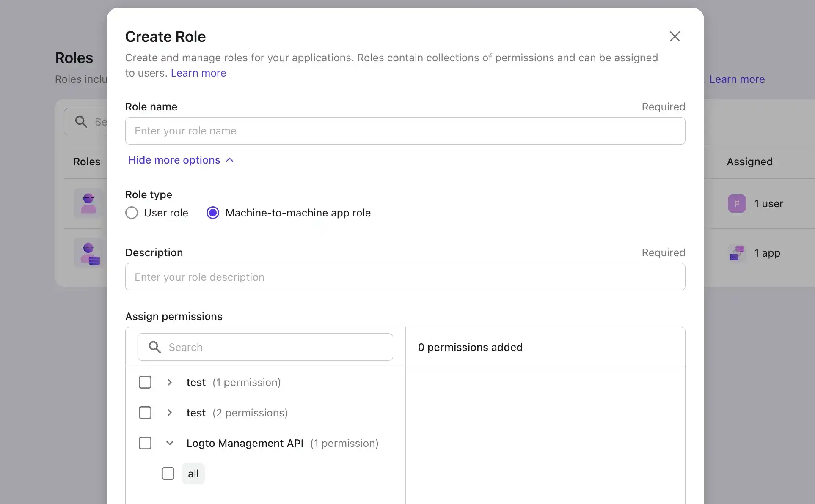Check the test (2 permissions) checkbox

(145, 413)
